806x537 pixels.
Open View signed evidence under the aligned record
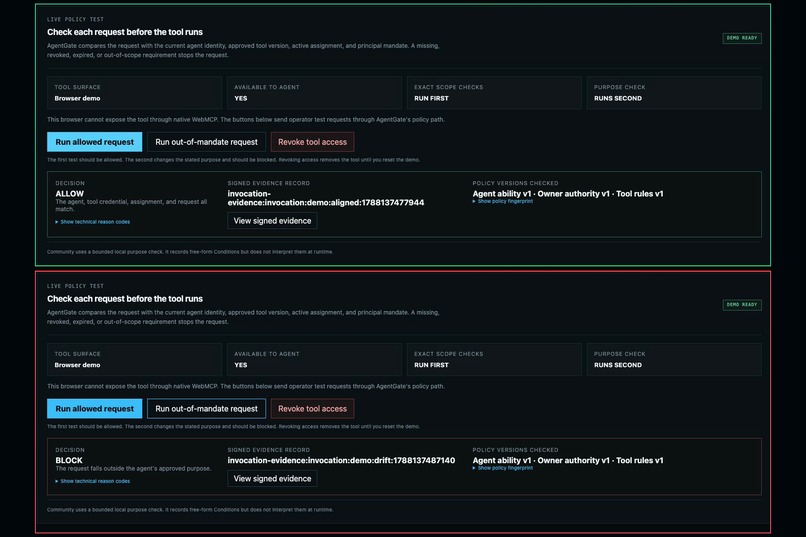[272, 220]
